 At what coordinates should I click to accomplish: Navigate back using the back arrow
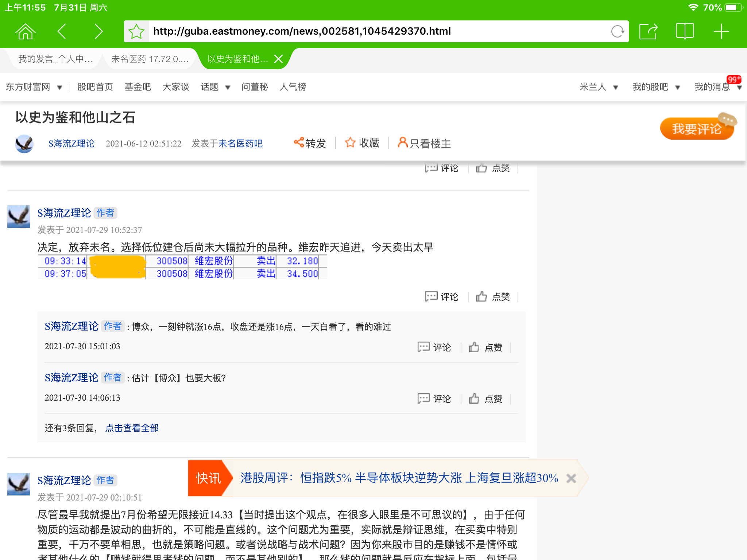click(x=62, y=31)
